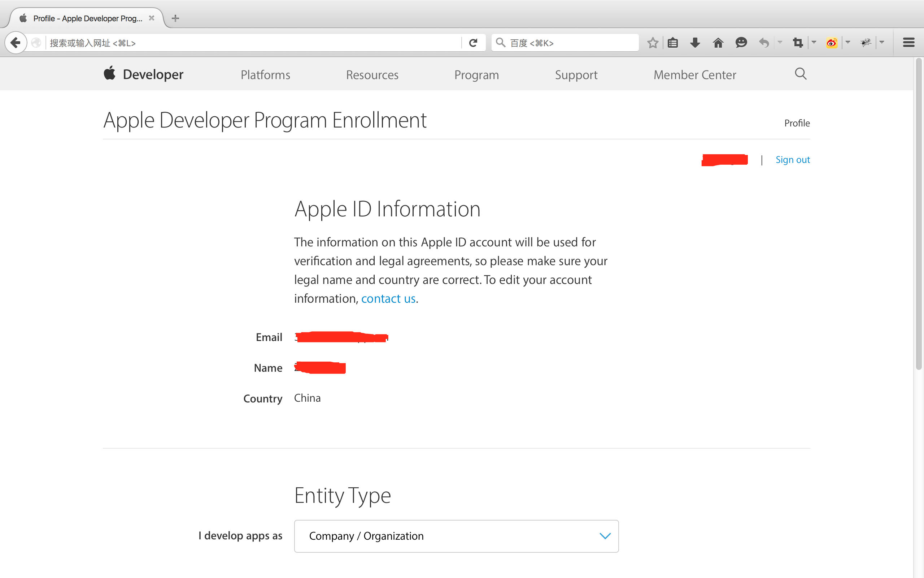
Task: Go to the browser home page icon
Action: 718,43
